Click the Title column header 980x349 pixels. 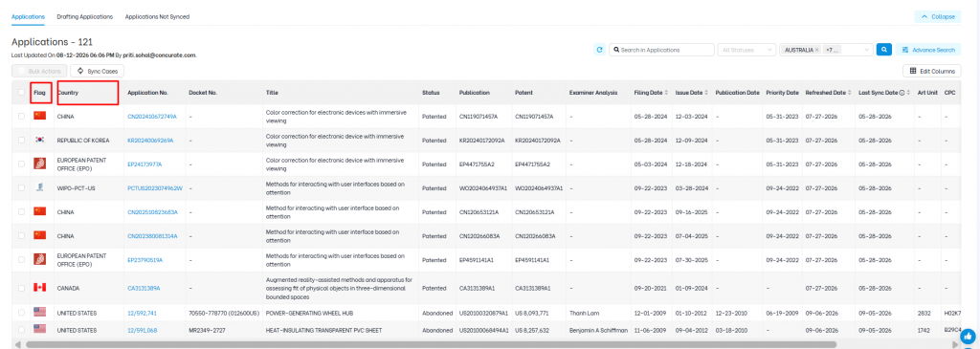272,93
